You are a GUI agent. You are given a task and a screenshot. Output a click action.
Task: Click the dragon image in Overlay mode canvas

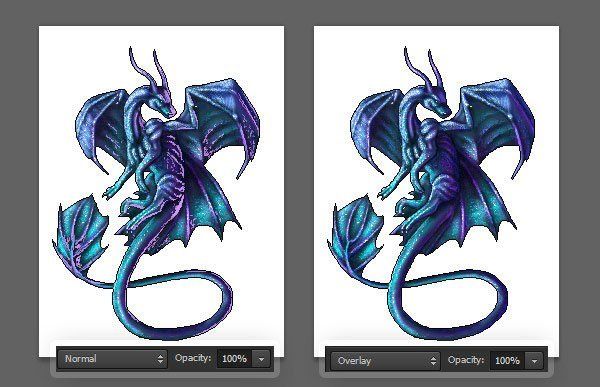(x=432, y=193)
